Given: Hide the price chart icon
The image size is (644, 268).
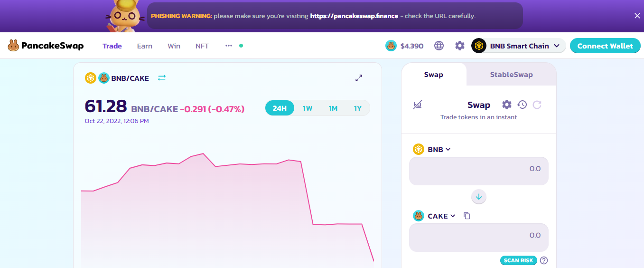Looking at the screenshot, I should [418, 105].
